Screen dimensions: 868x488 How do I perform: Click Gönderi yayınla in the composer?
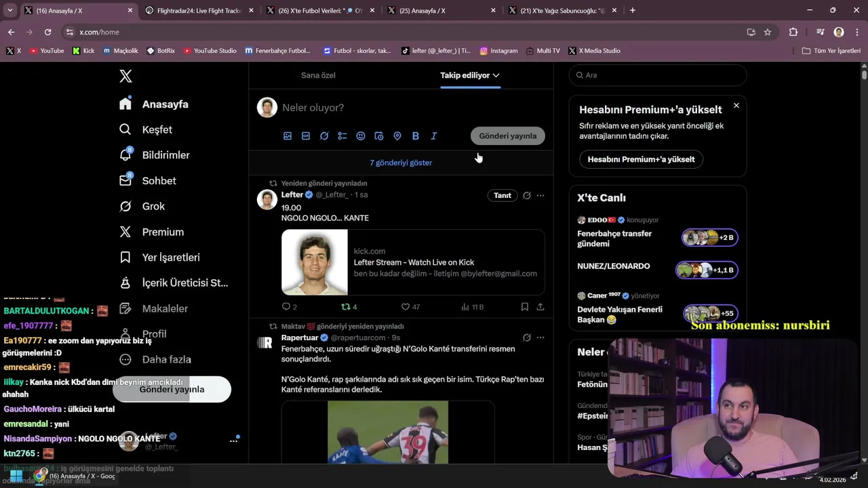508,136
